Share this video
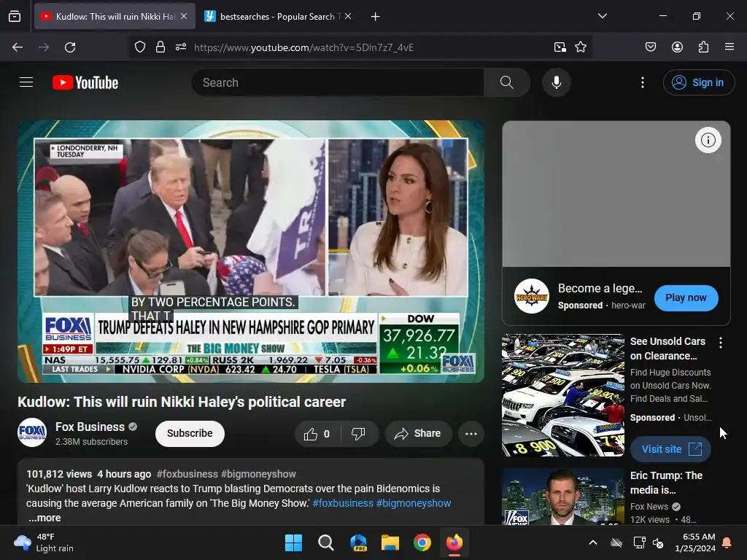Image resolution: width=747 pixels, height=560 pixels. point(418,434)
